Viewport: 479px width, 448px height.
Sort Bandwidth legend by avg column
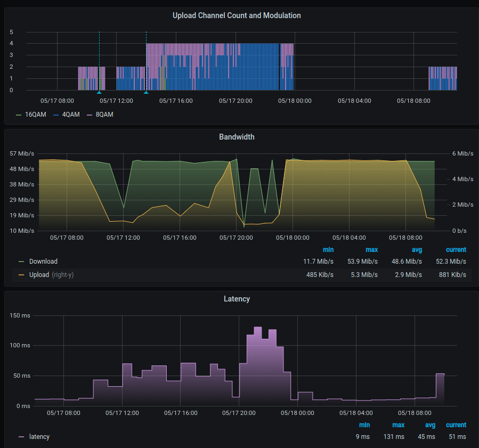[x=416, y=250]
